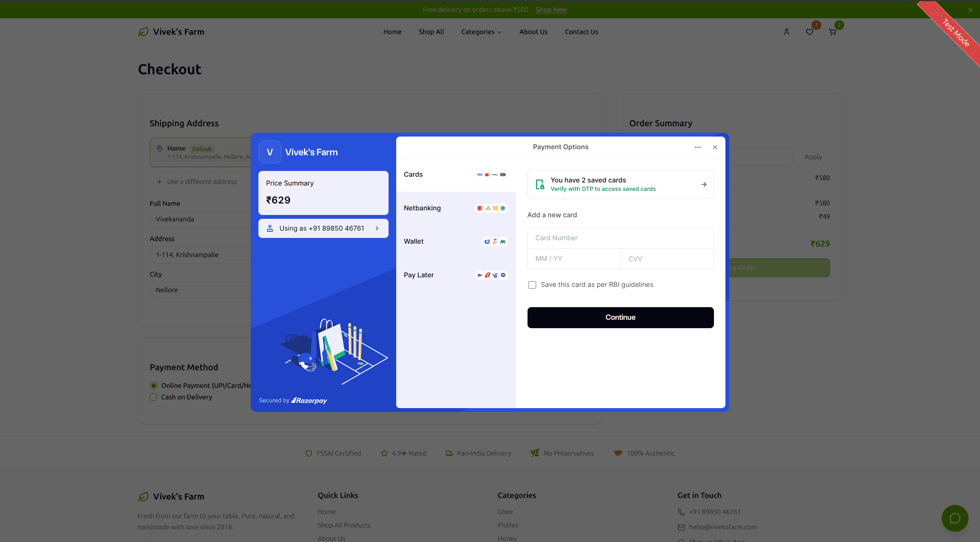Check Save this card as per RBI guidelines
Image resolution: width=980 pixels, height=542 pixels.
pyautogui.click(x=532, y=285)
